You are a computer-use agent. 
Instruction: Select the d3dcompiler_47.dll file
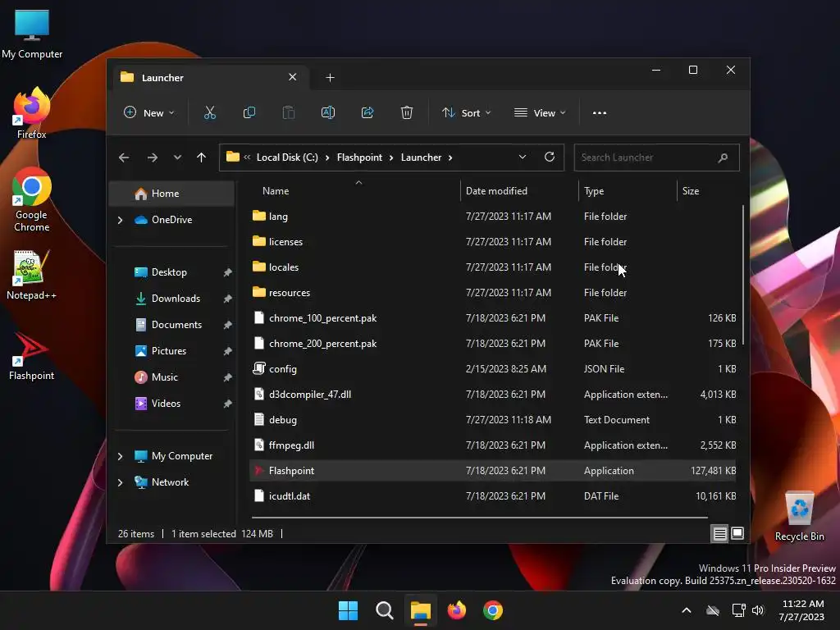[x=493, y=395]
